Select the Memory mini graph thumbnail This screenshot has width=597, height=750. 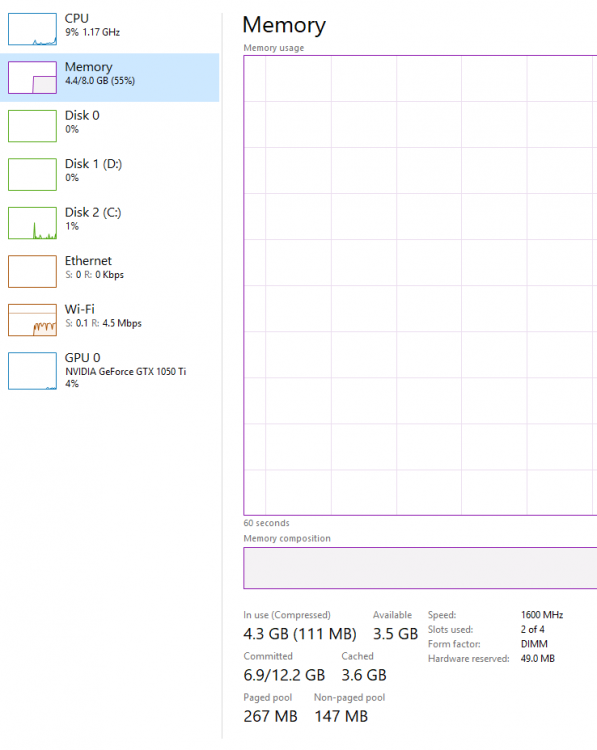point(32,77)
